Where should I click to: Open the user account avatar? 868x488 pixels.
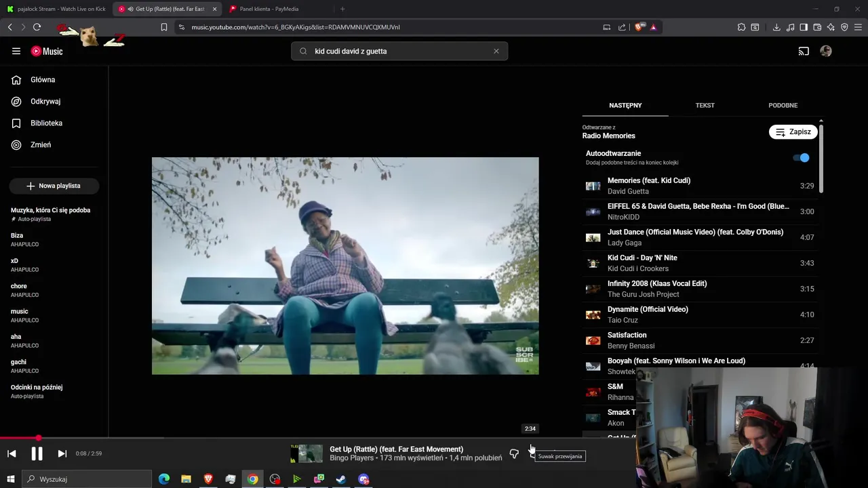[x=826, y=51]
